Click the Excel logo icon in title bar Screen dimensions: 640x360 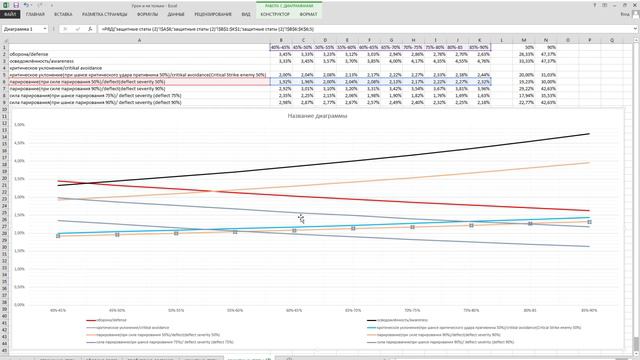[6, 5]
